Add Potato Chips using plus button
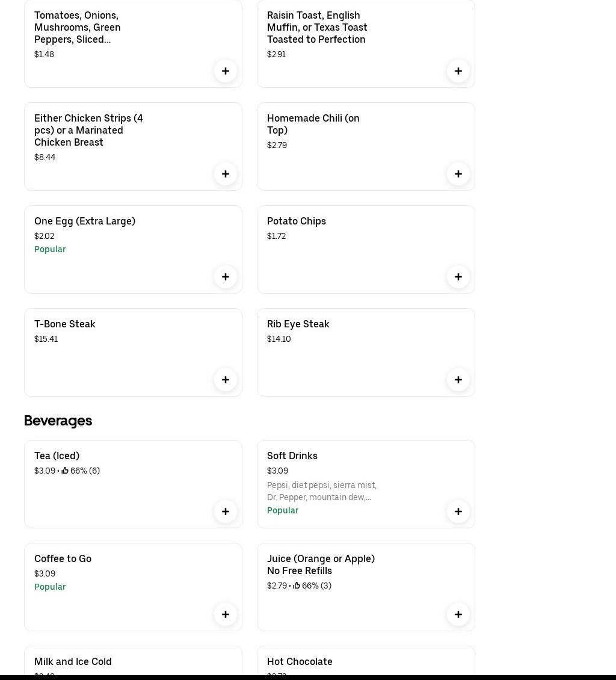The image size is (616, 680). pyautogui.click(x=458, y=277)
